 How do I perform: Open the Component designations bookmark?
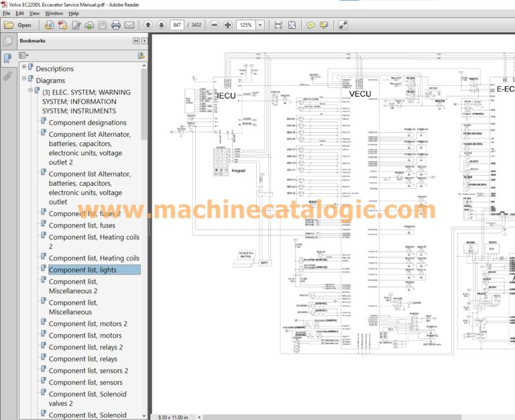(x=87, y=123)
